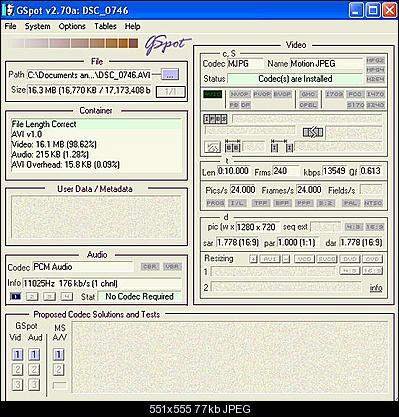Click the Qf field "0.613"
399x417 pixels.
tap(372, 171)
